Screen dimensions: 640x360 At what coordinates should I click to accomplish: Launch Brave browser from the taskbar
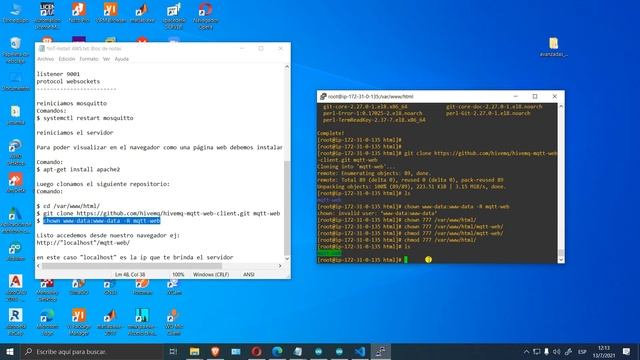215,351
